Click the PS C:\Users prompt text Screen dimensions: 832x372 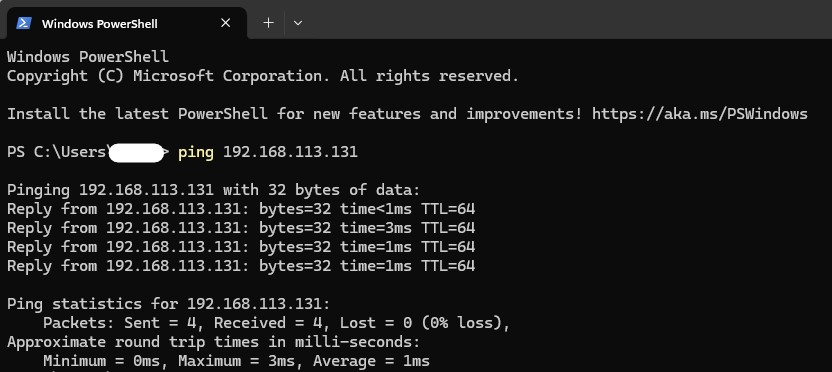pos(57,152)
